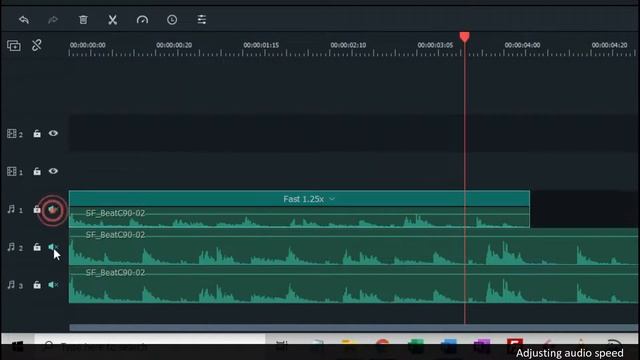Click the video track 1 filmstrip icon

(12, 171)
